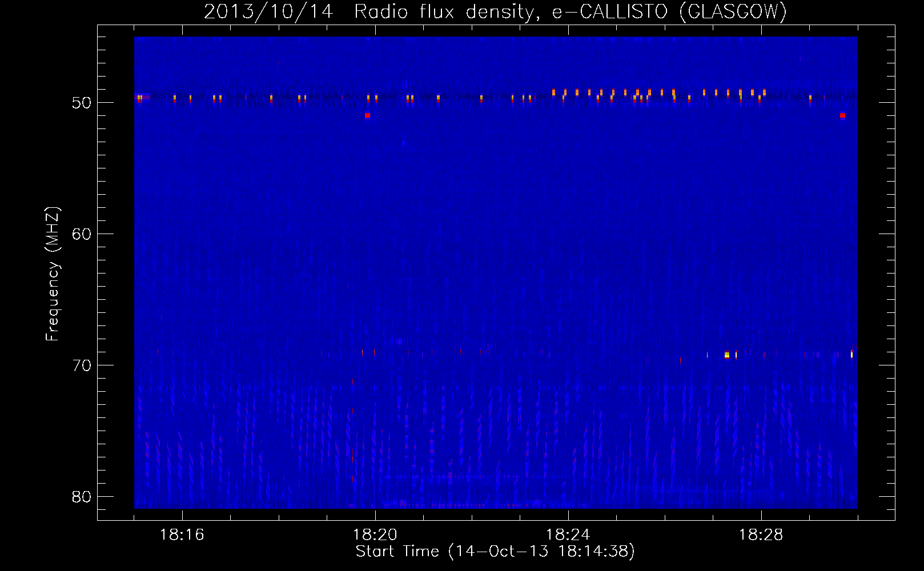Click the 18:28 time tick label
Image resolution: width=924 pixels, height=571 pixels.
pyautogui.click(x=761, y=535)
